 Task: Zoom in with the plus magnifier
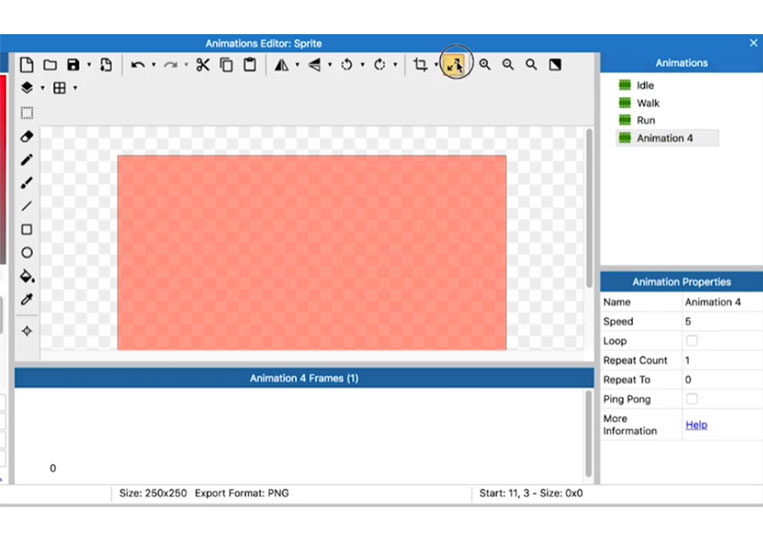point(485,64)
